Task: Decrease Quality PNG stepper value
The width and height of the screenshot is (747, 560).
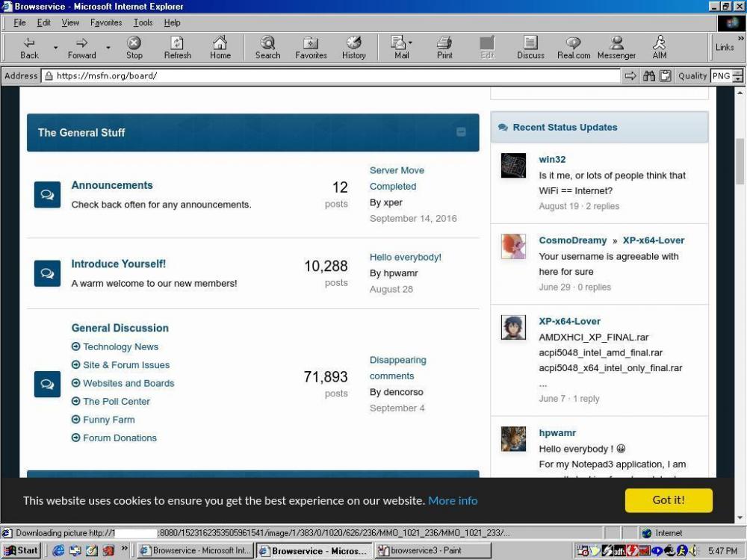Action: 738,79
